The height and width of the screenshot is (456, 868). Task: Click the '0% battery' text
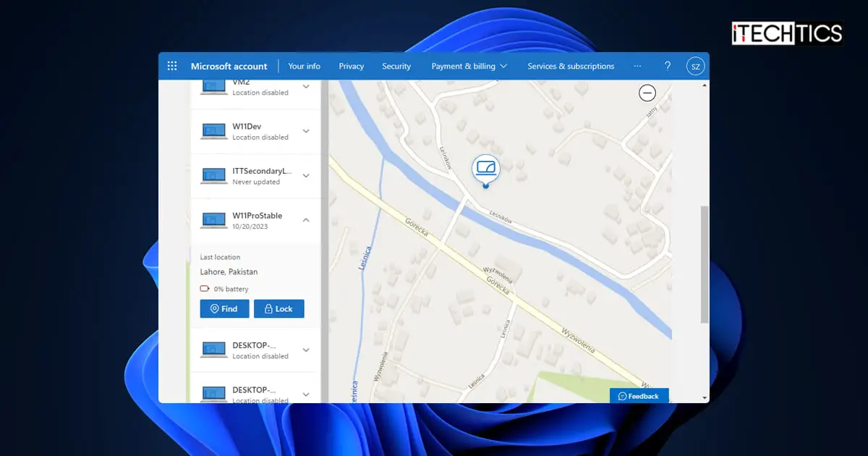click(x=231, y=289)
